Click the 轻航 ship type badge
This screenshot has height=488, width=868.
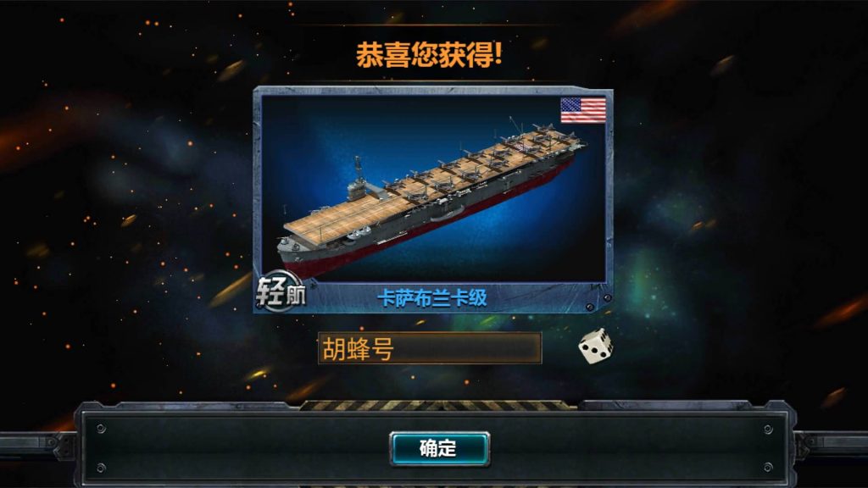coord(281,291)
